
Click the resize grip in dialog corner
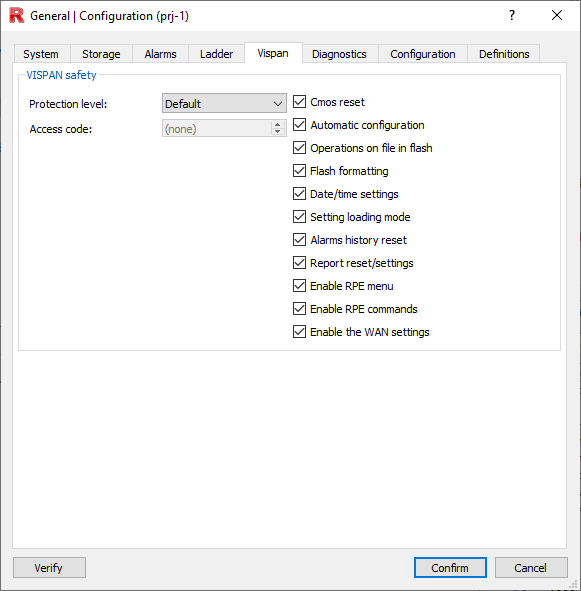pos(574,585)
